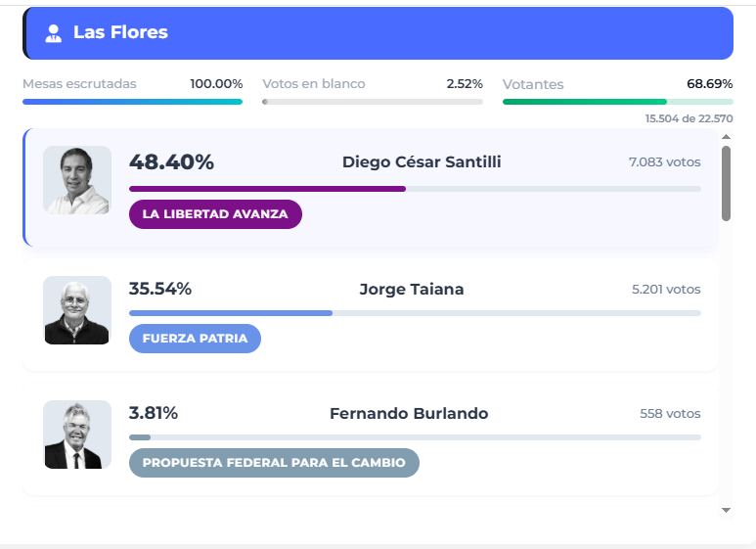Click the scroll up arrow of results list
756x549 pixels.
coord(726,139)
